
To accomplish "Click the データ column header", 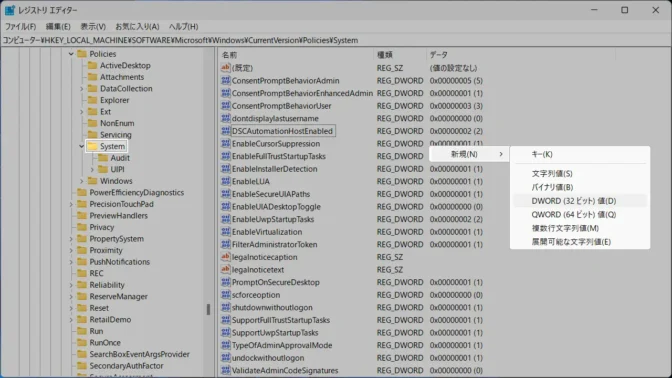I will coord(521,55).
